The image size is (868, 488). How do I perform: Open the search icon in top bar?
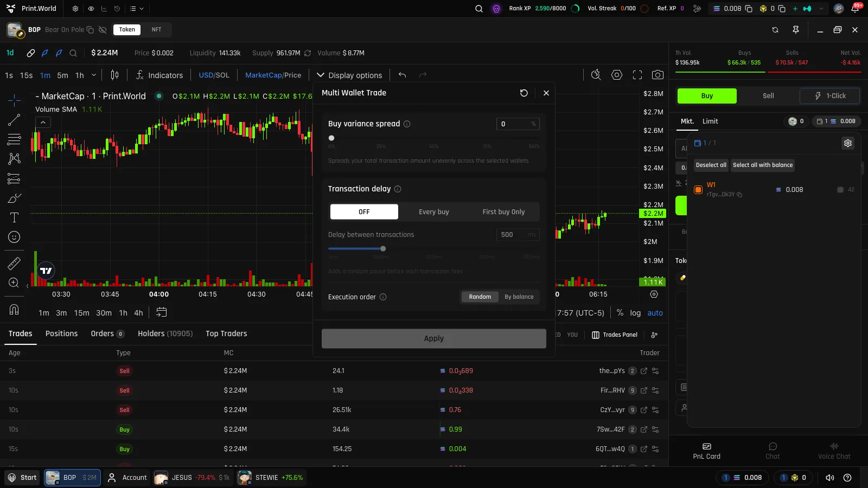pos(479,9)
